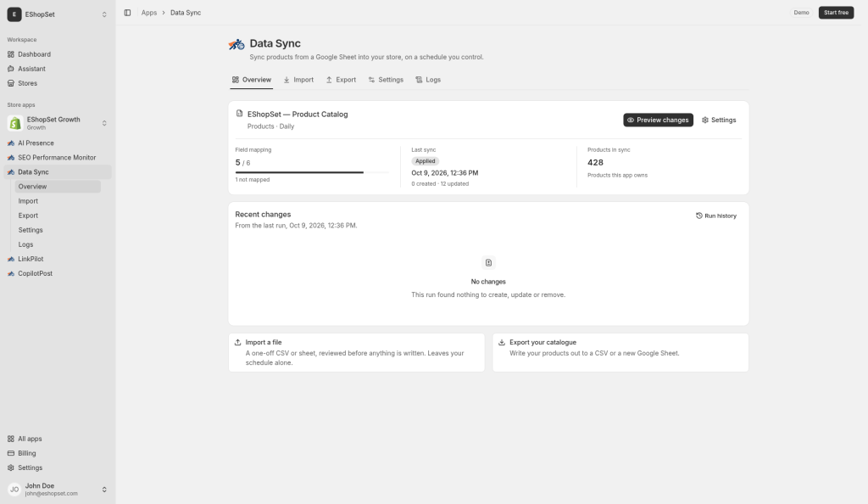The width and height of the screenshot is (868, 504).
Task: Switch to the Overview tab
Action: tap(251, 80)
